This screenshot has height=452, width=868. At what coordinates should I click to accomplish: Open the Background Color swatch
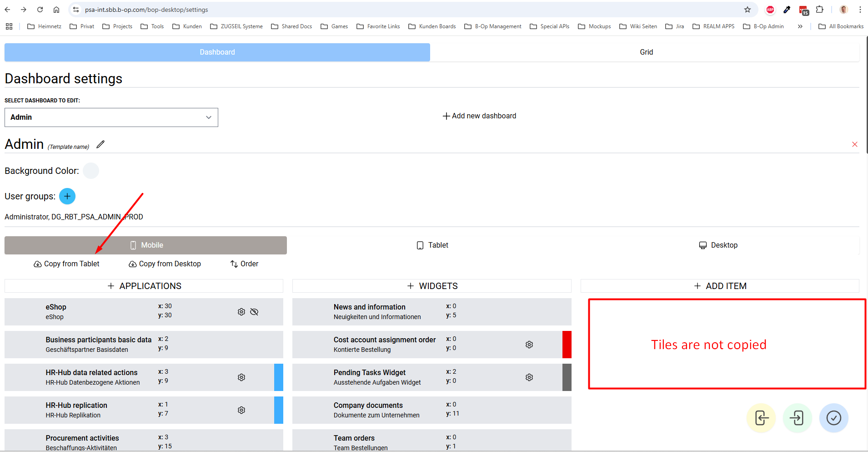[x=91, y=171]
